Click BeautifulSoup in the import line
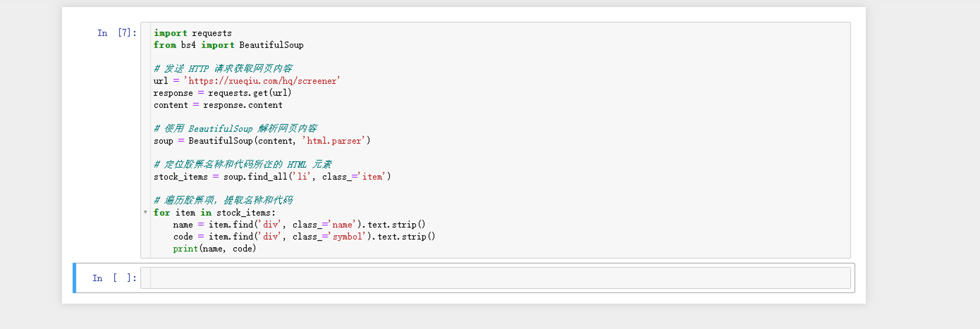The width and height of the screenshot is (980, 329). click(x=271, y=45)
